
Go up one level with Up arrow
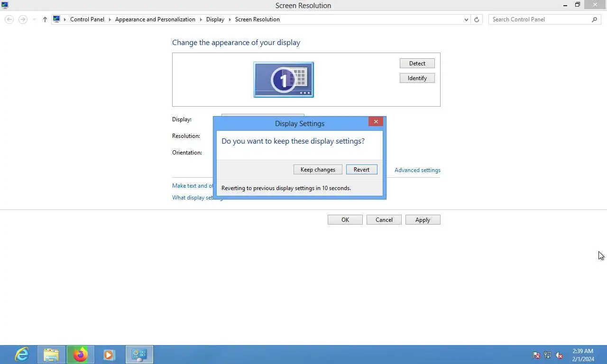tap(45, 19)
